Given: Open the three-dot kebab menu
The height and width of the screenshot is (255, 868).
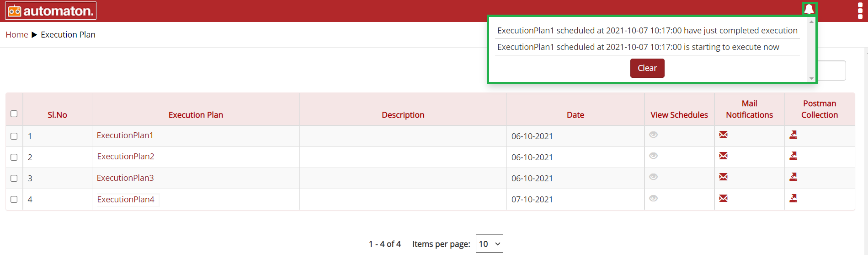Looking at the screenshot, I should [x=860, y=11].
